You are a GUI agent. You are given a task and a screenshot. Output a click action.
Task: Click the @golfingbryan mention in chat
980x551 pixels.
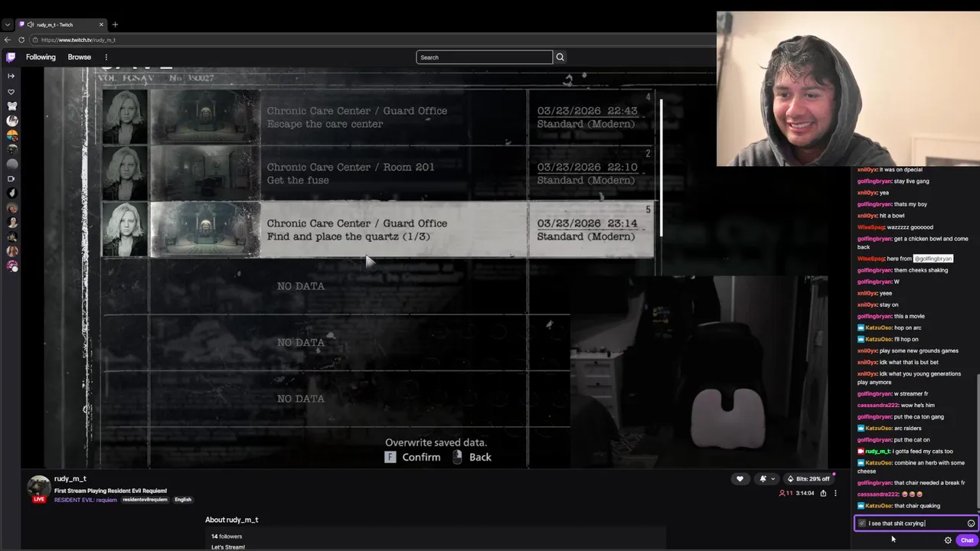coord(933,259)
